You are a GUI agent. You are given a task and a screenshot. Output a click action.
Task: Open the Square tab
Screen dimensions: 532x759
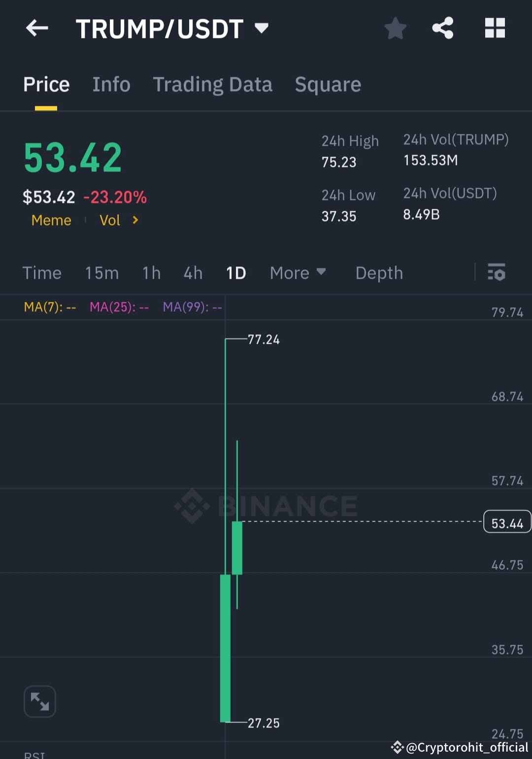[x=328, y=85]
